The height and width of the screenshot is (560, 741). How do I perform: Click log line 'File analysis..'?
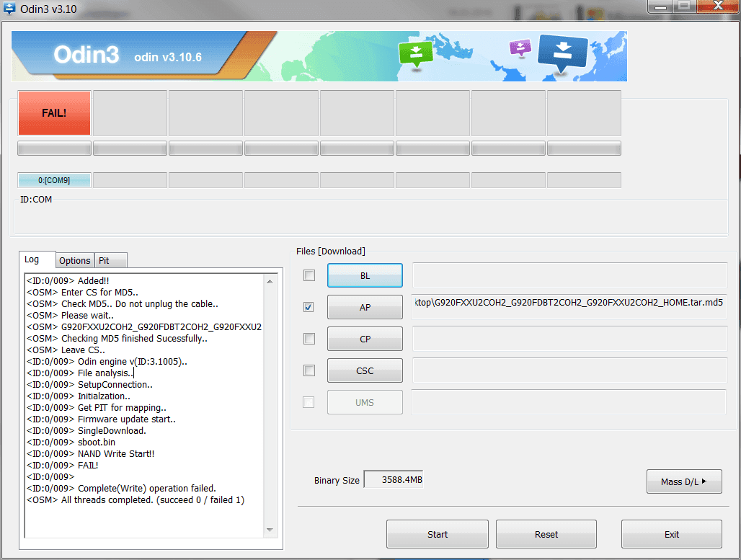point(80,373)
